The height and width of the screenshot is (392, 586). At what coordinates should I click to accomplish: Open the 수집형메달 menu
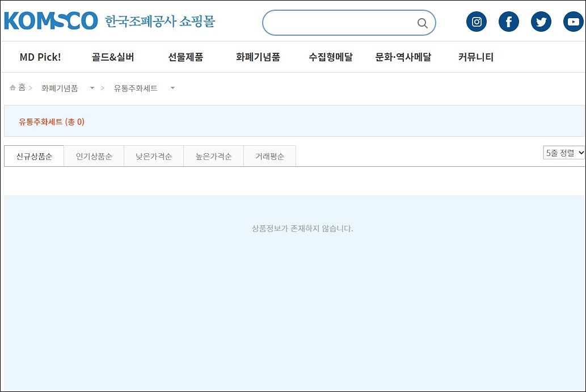click(331, 57)
